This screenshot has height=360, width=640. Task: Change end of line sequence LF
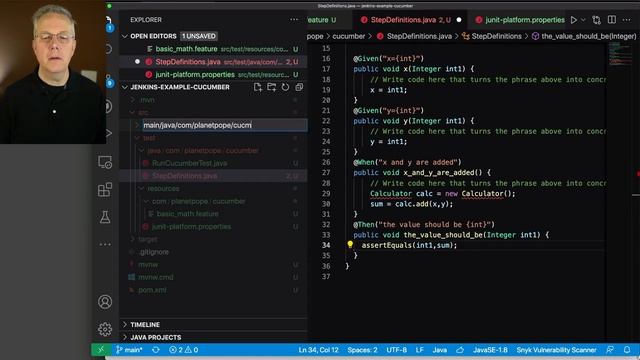click(419, 350)
